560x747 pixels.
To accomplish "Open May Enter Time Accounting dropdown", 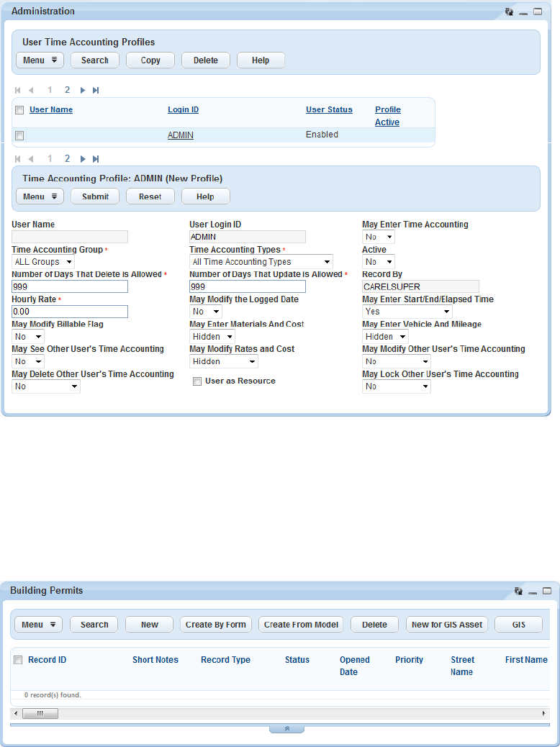I will (379, 237).
